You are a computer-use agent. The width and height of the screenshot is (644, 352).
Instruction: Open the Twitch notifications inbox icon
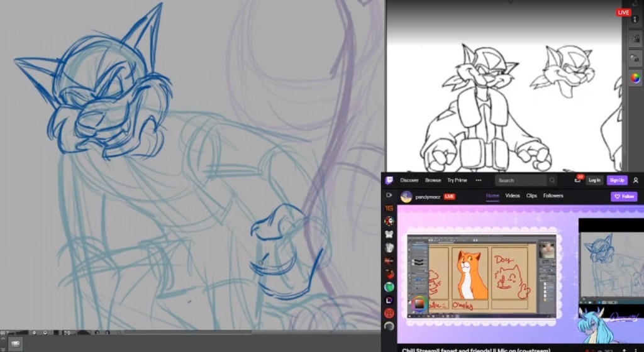pyautogui.click(x=578, y=180)
